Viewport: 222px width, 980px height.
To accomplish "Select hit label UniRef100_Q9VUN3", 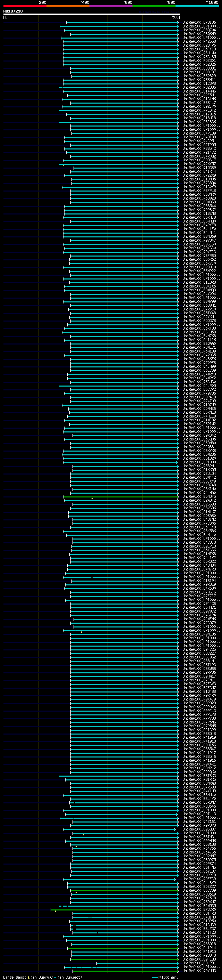I will pos(199,971).
